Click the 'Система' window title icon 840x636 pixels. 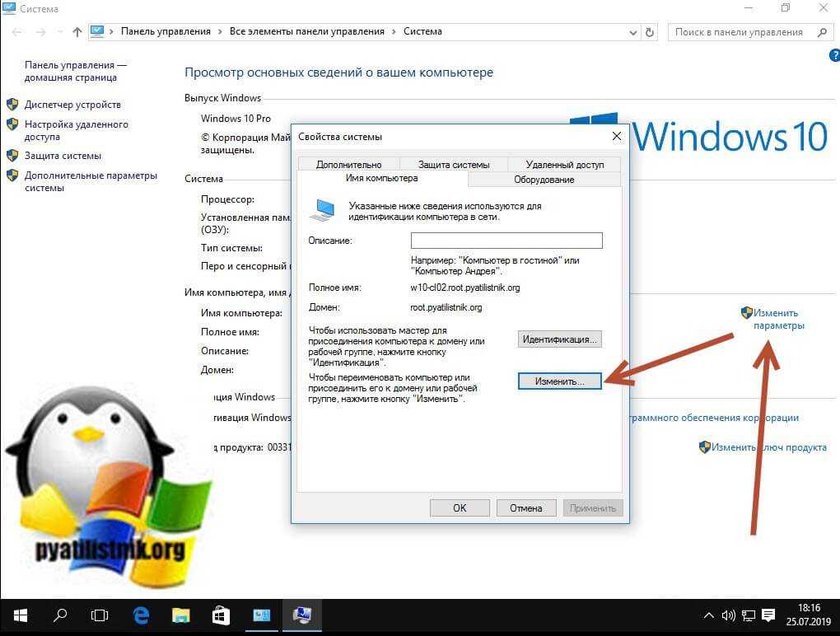[9, 8]
